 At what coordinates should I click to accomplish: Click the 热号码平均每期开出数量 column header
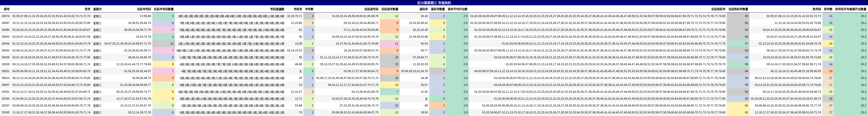850,10
